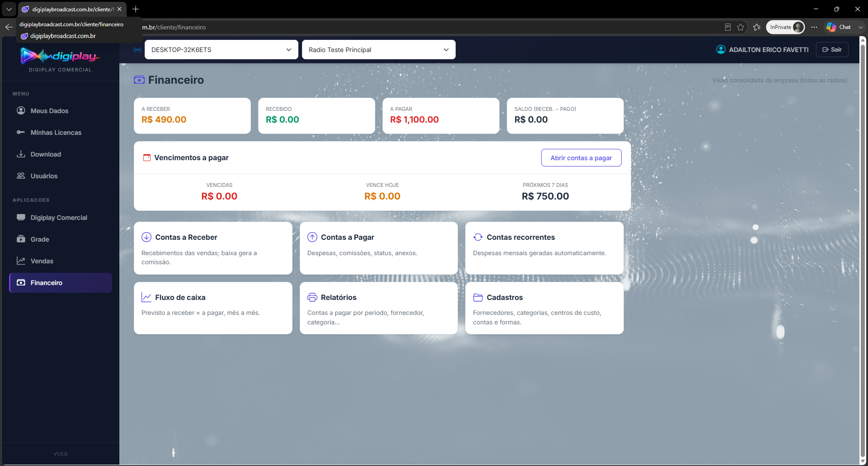868x466 pixels.
Task: Click the Vendas chart icon
Action: (21, 261)
